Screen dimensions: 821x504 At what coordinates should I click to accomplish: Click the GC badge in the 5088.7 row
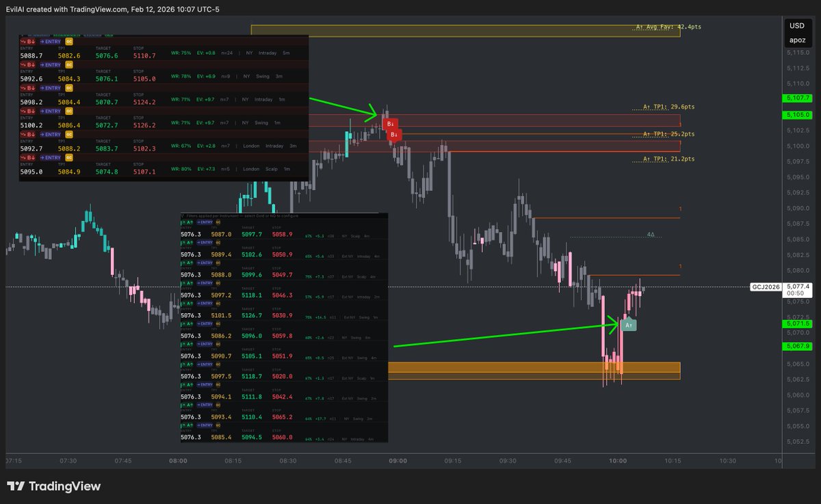(69, 42)
